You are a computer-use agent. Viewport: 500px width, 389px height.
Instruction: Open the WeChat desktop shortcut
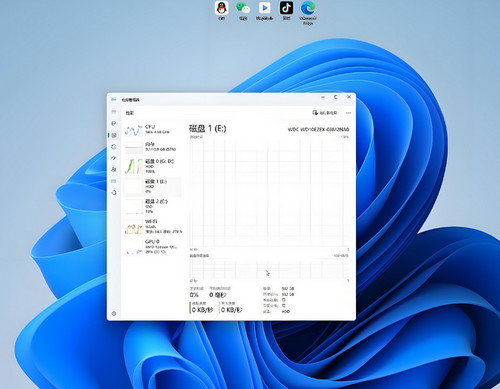click(x=243, y=10)
